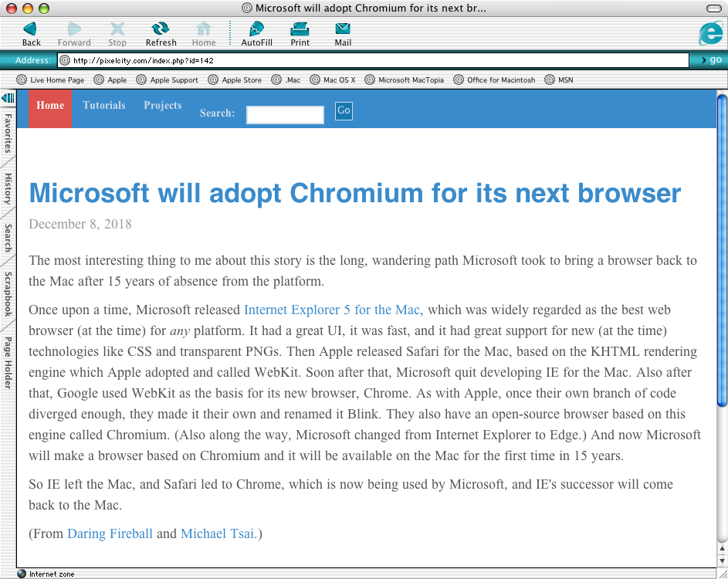Open the Search side tab
The height and width of the screenshot is (579, 728).
click(8, 238)
